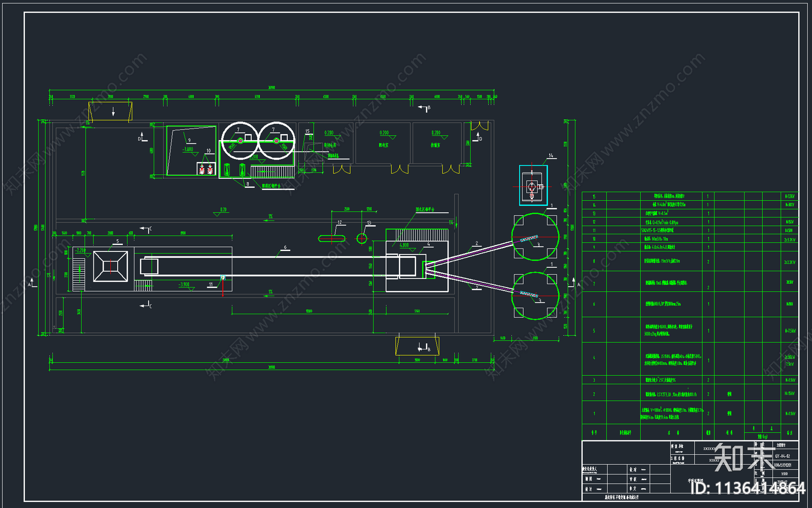
Task: Select the yellow double door below the third 0.200 room
Action: coord(451,169)
